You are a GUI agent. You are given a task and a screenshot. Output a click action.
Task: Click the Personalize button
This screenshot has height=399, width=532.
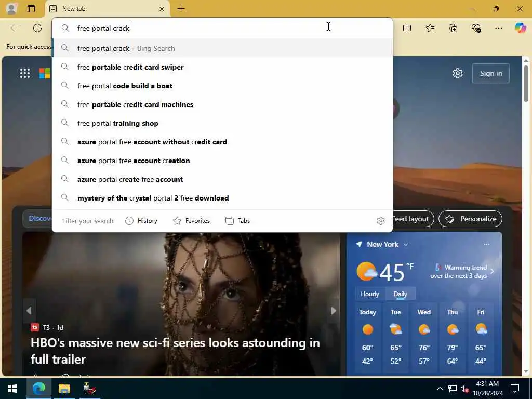tap(470, 219)
